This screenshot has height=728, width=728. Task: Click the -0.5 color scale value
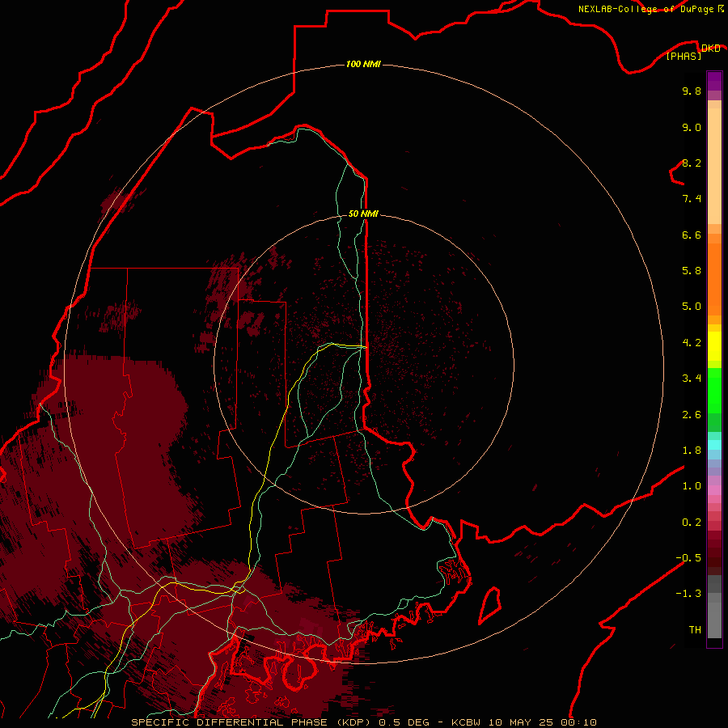click(x=688, y=558)
